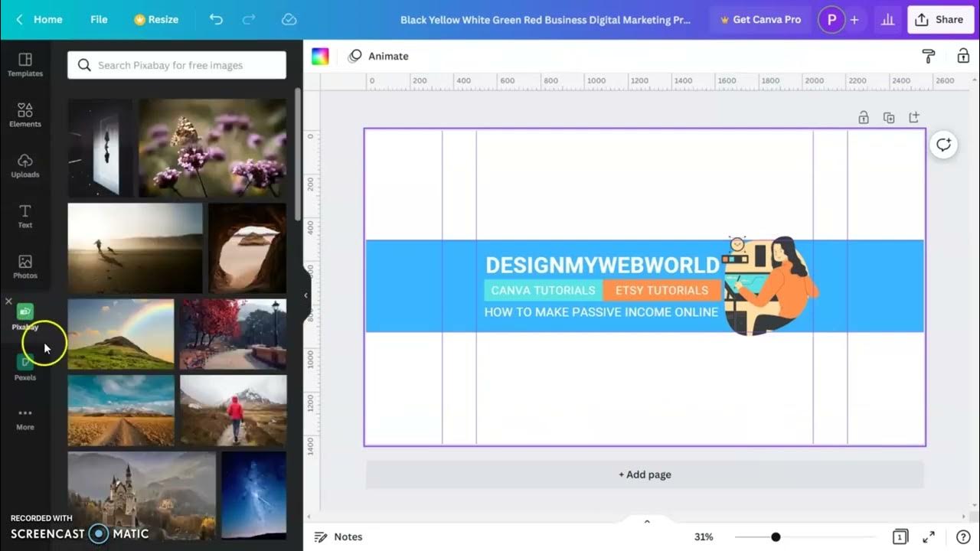Select the blue starry night sky photo
The height and width of the screenshot is (551, 980).
point(254,495)
